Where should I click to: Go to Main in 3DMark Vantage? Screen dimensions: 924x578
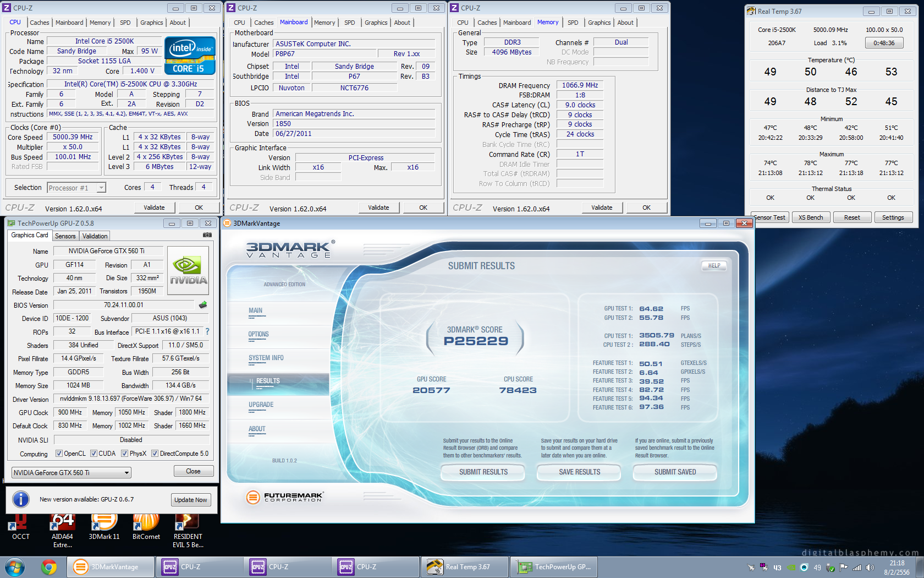point(255,310)
